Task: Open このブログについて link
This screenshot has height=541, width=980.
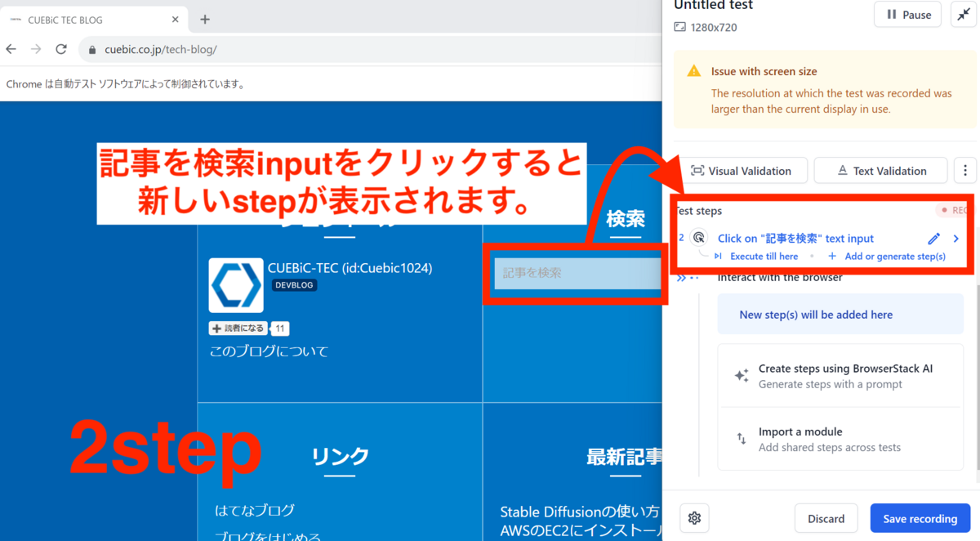Action: pos(269,351)
